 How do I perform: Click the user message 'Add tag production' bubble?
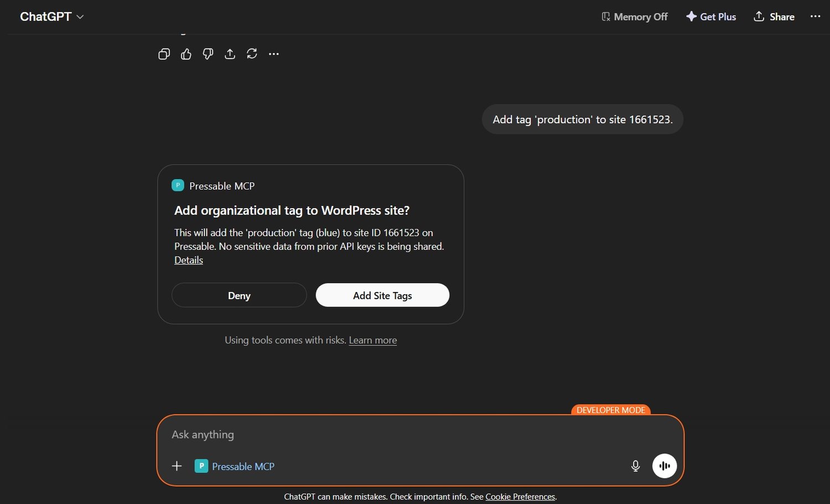(583, 119)
